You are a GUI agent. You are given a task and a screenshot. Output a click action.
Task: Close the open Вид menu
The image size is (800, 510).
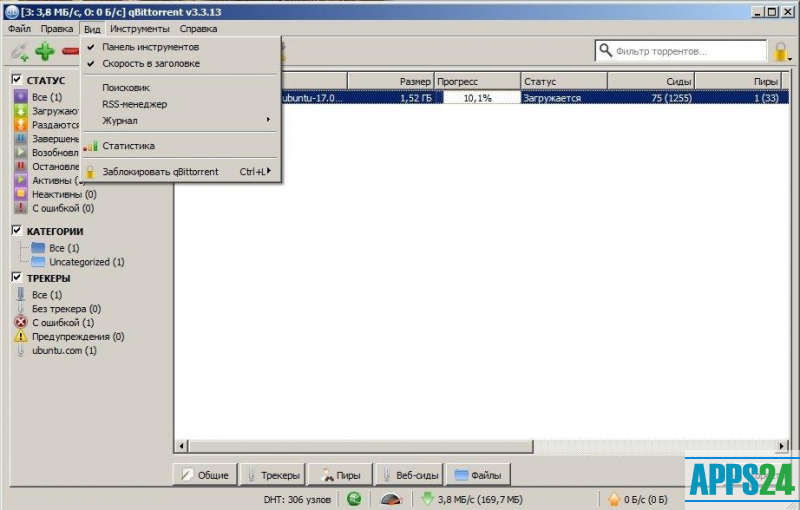pos(92,29)
